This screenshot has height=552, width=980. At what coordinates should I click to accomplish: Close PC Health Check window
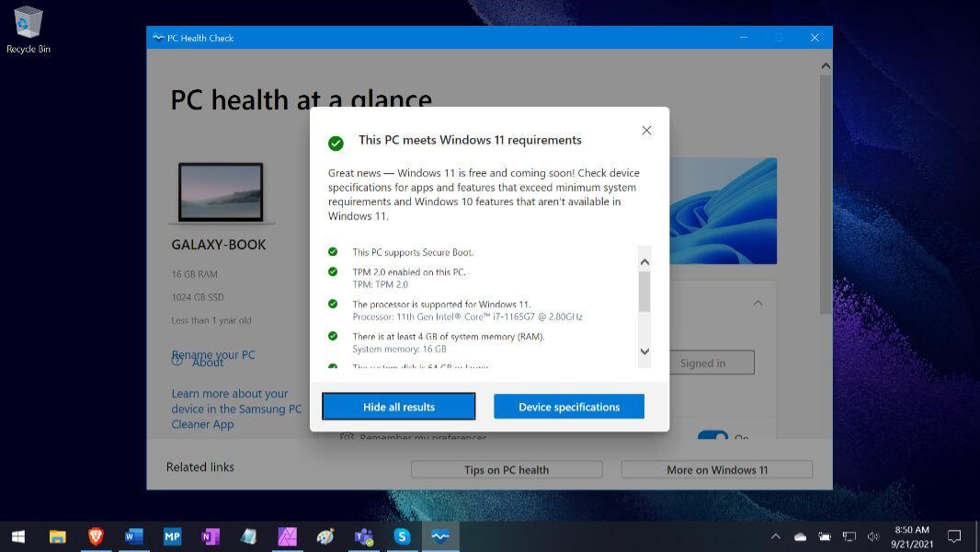coord(815,38)
